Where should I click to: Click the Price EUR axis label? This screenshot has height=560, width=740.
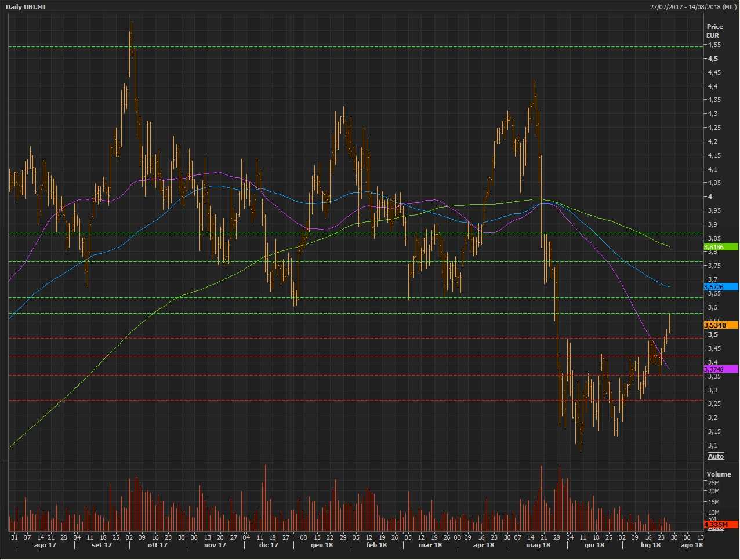(x=714, y=31)
